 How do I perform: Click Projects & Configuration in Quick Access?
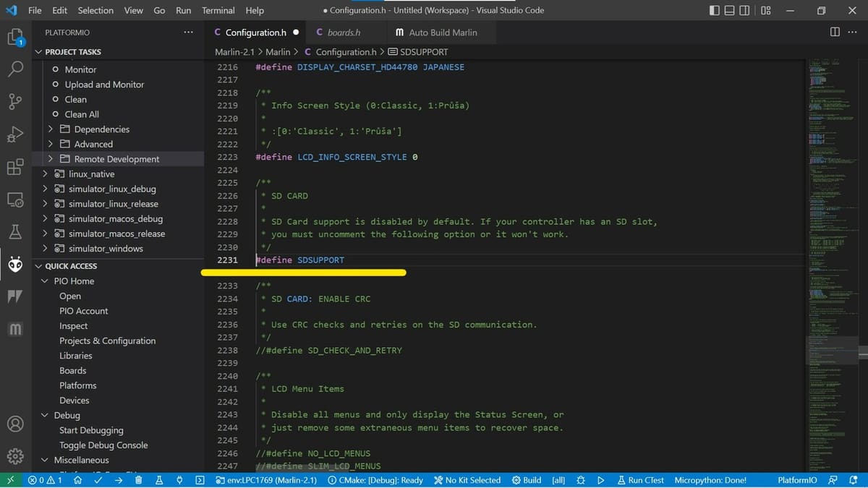[x=107, y=341]
